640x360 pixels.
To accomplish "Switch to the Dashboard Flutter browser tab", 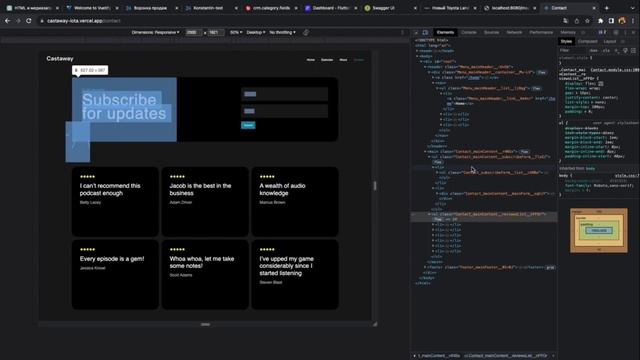I will [x=331, y=8].
